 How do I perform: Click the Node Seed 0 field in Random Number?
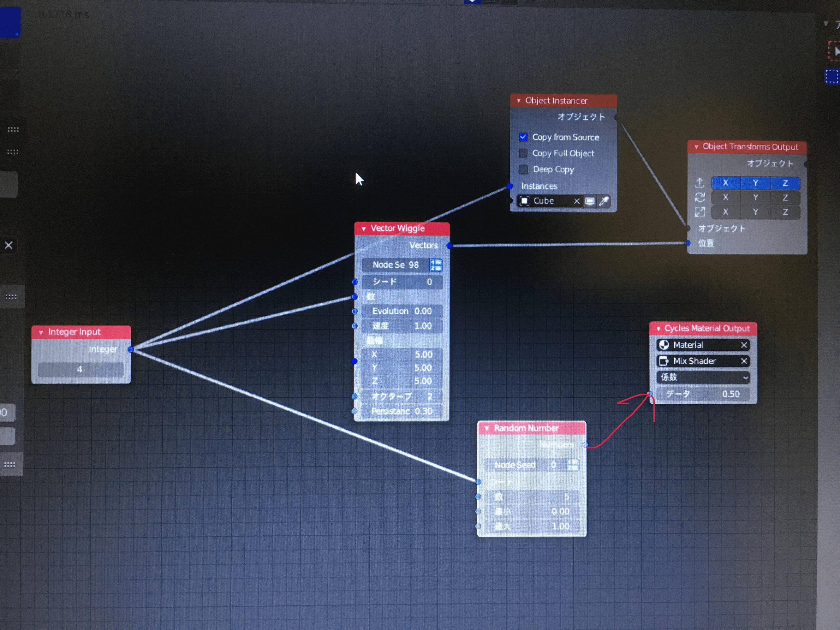tap(525, 465)
